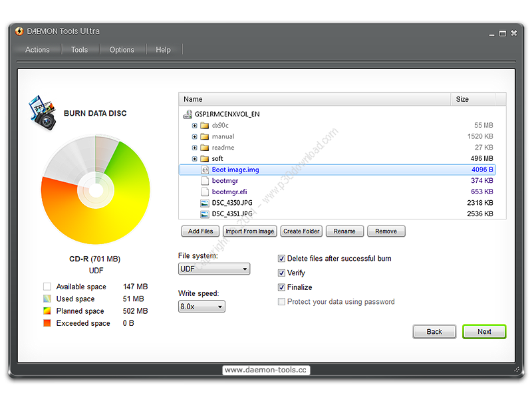
Task: Click the Create Folder button
Action: click(301, 231)
